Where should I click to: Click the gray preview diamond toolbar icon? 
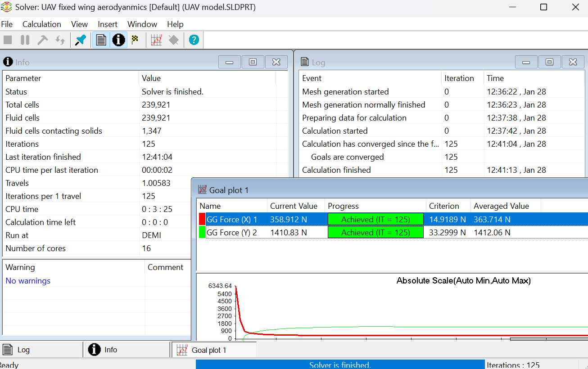point(174,40)
